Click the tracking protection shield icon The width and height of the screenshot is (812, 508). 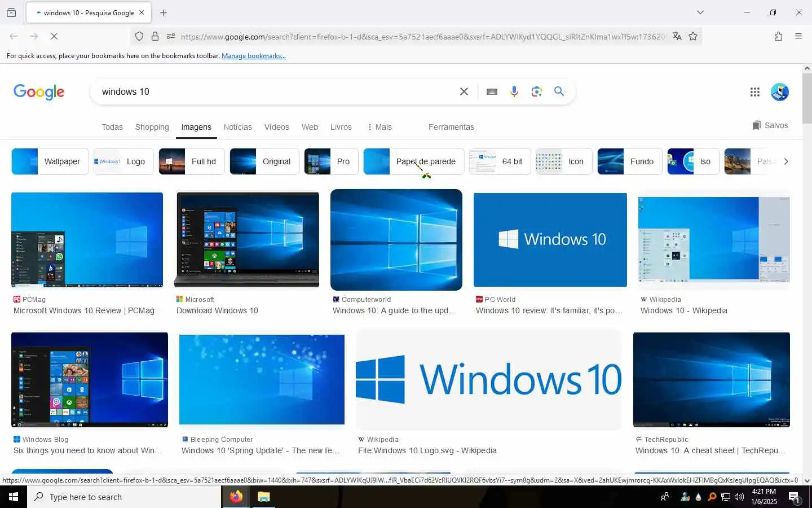tap(139, 36)
